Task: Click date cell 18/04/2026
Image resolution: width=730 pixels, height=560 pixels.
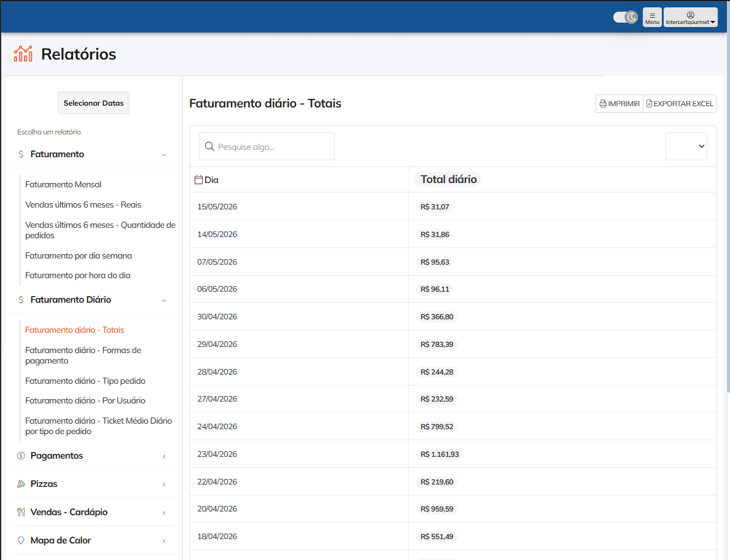Action: (x=217, y=536)
